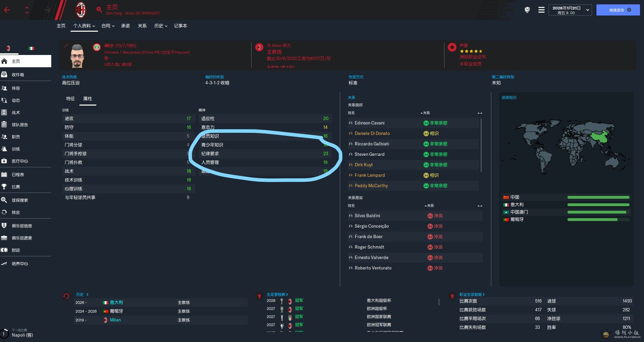Click the Italy flag tab icon above the sidebar
The height and width of the screenshot is (342, 644).
(x=31, y=48)
